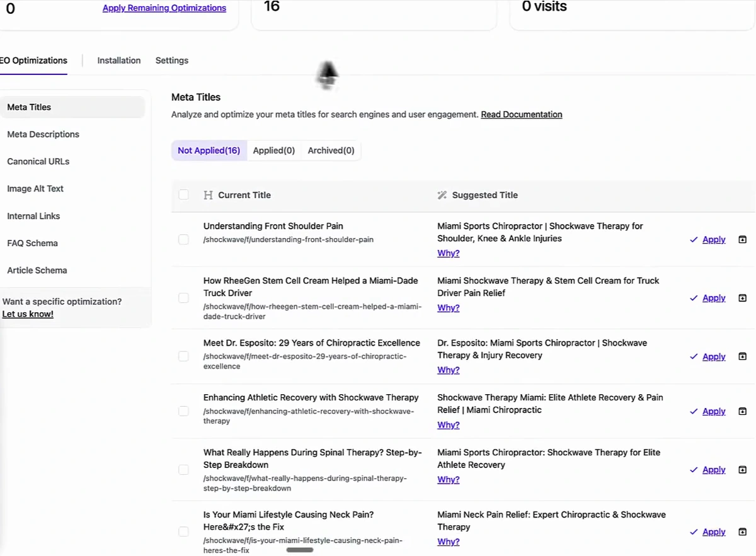The width and height of the screenshot is (756, 556).
Task: Switch to the Applied(0) filter
Action: [x=274, y=150]
